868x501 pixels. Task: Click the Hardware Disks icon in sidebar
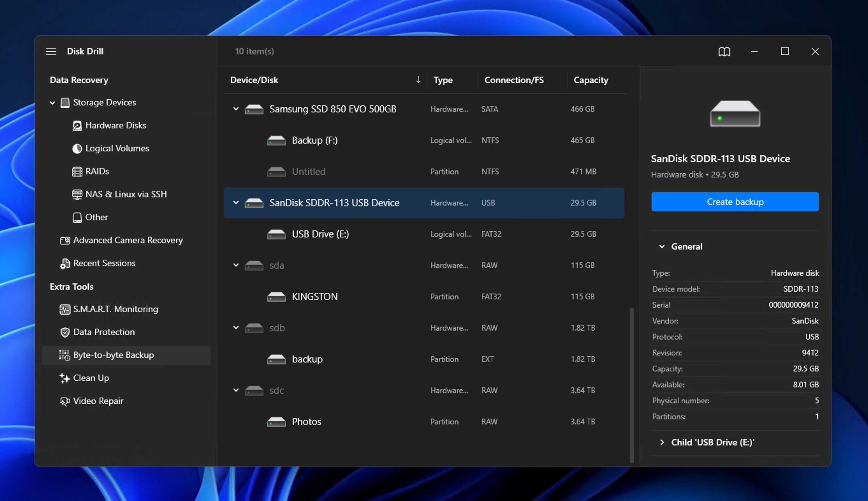click(x=77, y=126)
